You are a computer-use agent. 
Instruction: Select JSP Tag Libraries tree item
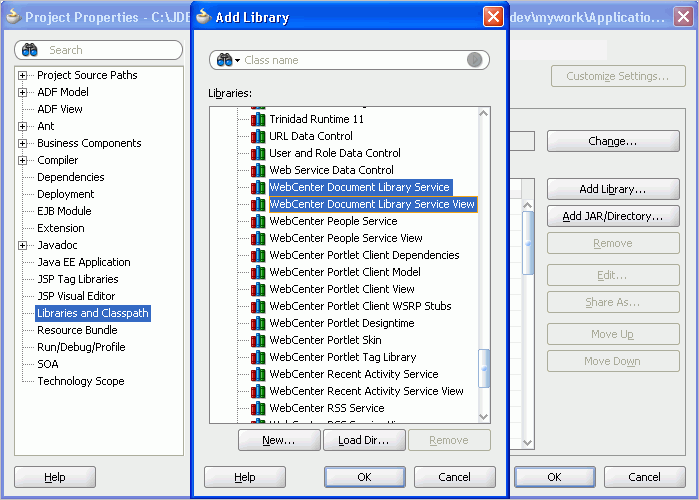[78, 279]
